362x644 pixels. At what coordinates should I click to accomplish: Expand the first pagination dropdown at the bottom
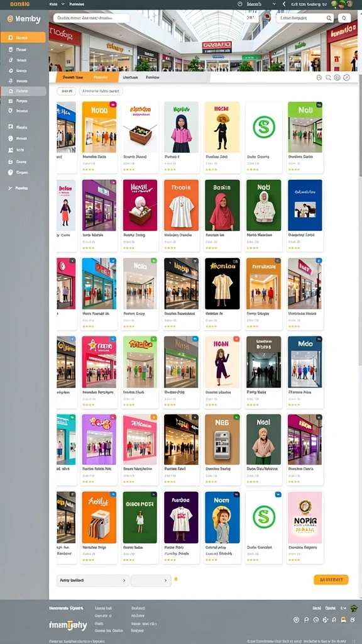[93, 580]
